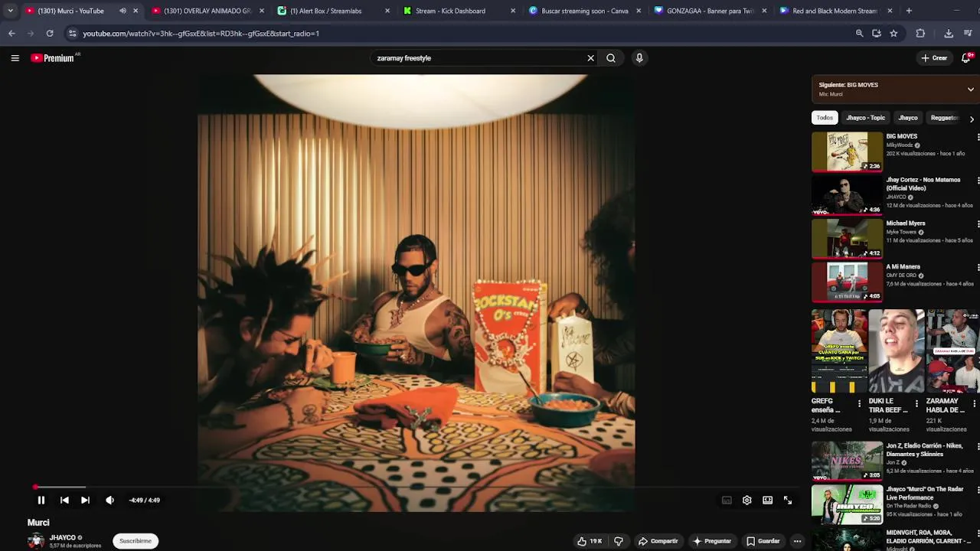Select the Todos filter chip
This screenshot has width=980, height=551.
825,118
